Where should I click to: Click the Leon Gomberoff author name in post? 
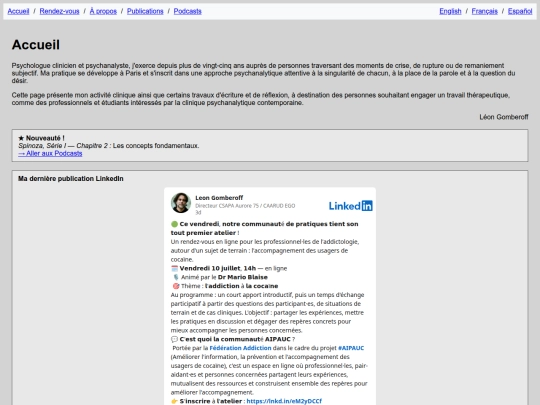(219, 198)
